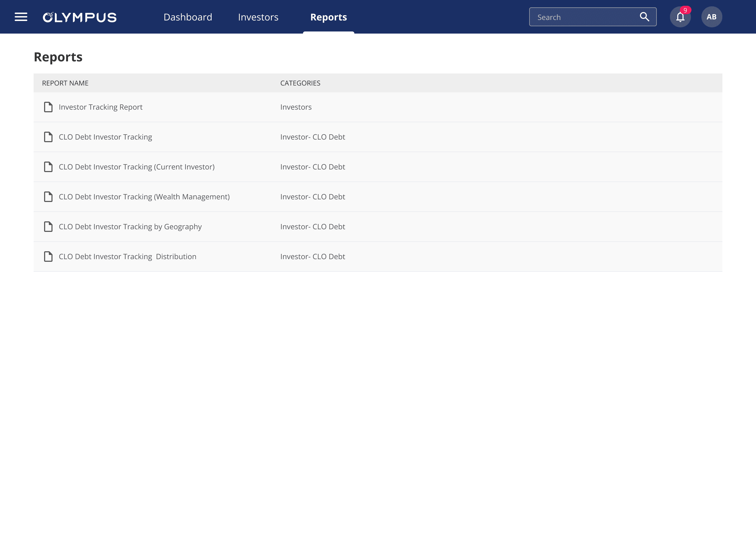The height and width of the screenshot is (544, 756).
Task: Open Investor Tracking Report link
Action: [x=100, y=107]
